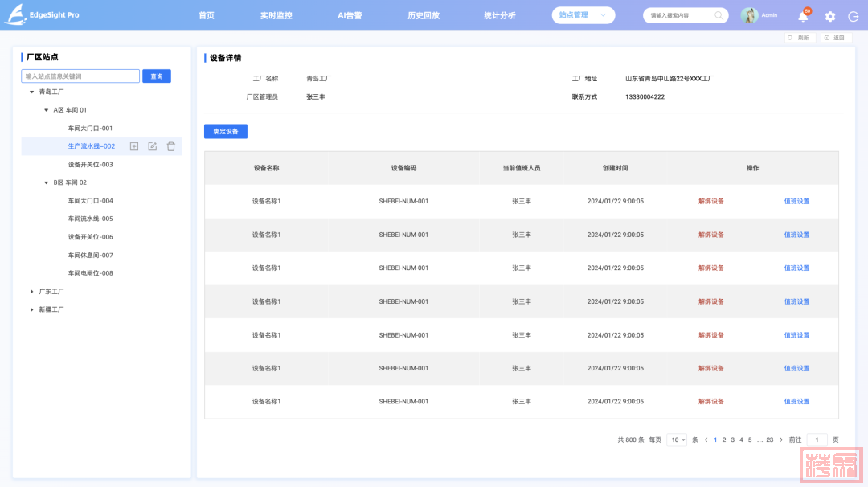Click the Admin avatar picture
868x487 pixels.
pyautogui.click(x=749, y=15)
